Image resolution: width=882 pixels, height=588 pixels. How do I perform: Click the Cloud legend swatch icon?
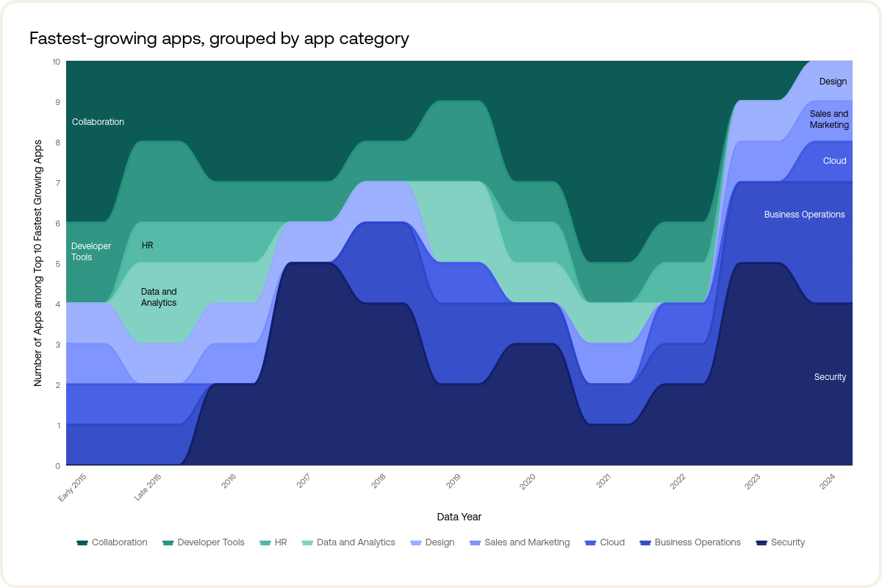point(590,542)
